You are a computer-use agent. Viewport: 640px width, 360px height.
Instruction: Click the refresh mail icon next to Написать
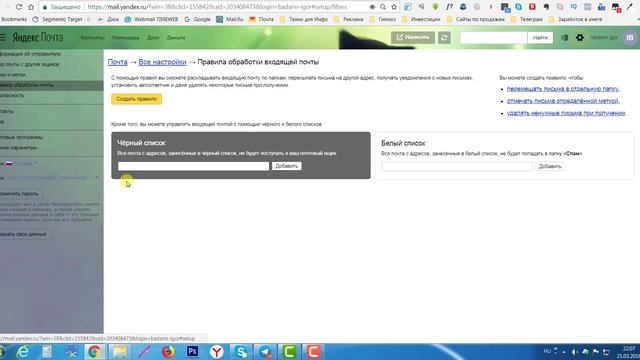pyautogui.click(x=444, y=38)
